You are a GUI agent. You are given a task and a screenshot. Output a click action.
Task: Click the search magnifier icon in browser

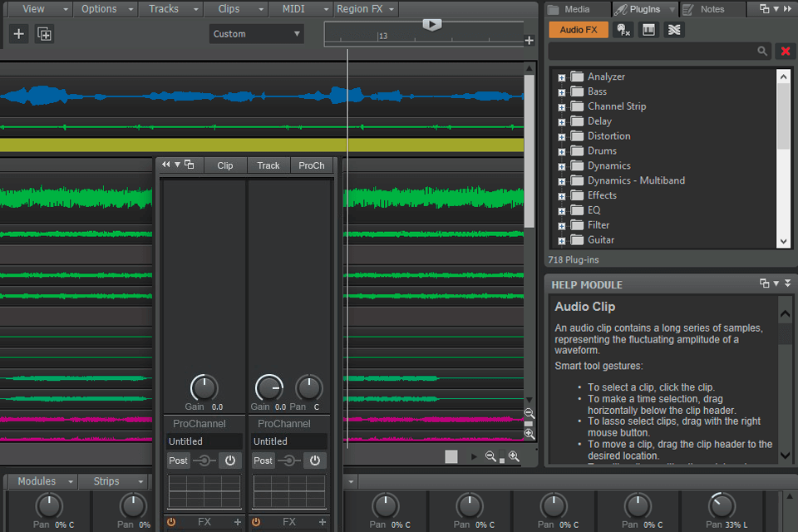(x=762, y=51)
